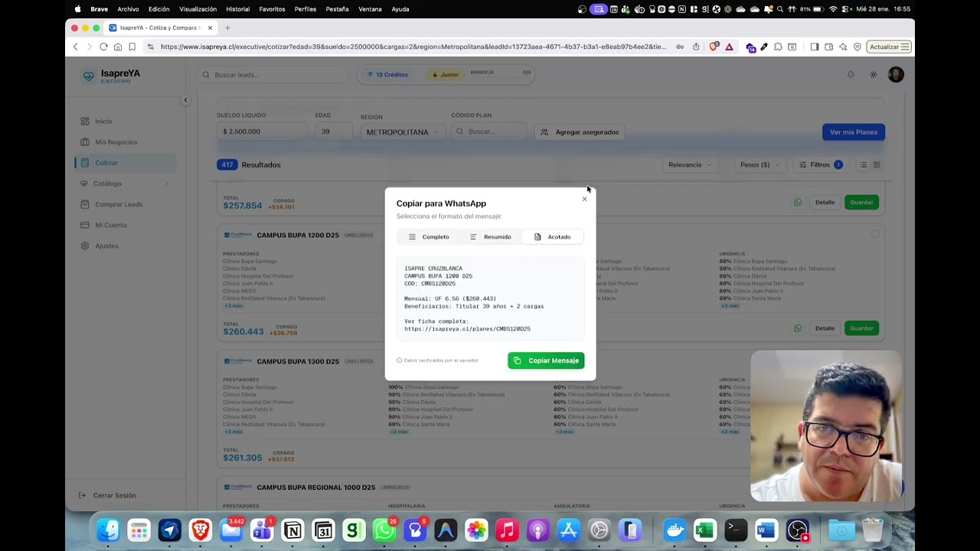Open the Filtros panel
Screen dimensions: 980x551
[x=821, y=165]
